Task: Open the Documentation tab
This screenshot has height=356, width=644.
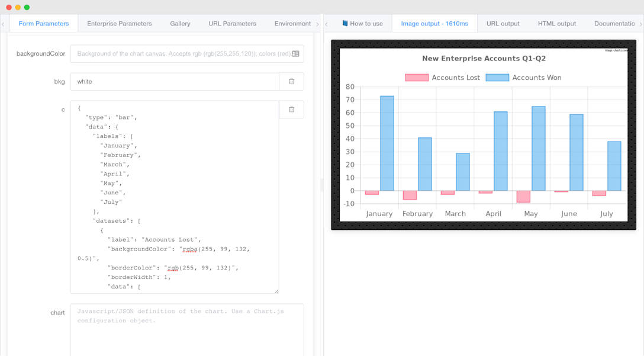Action: [614, 24]
